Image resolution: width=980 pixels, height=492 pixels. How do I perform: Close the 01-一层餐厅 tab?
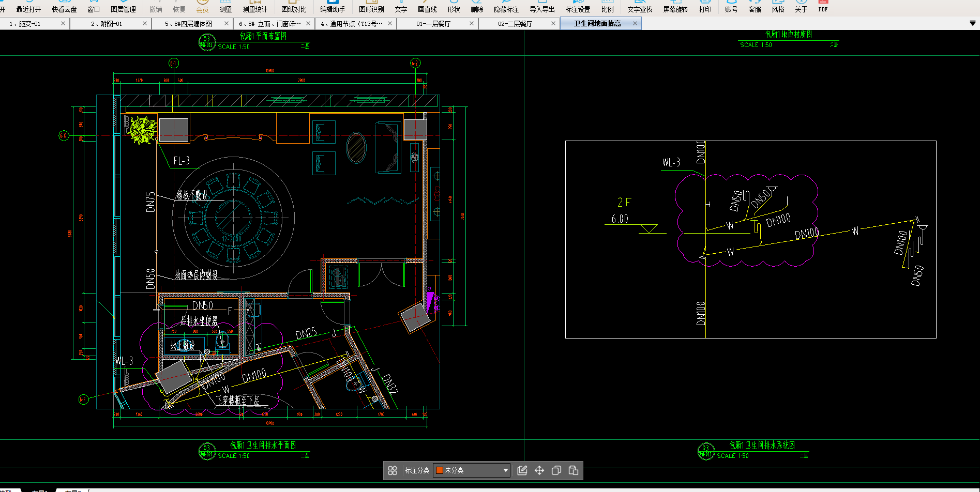pyautogui.click(x=472, y=23)
